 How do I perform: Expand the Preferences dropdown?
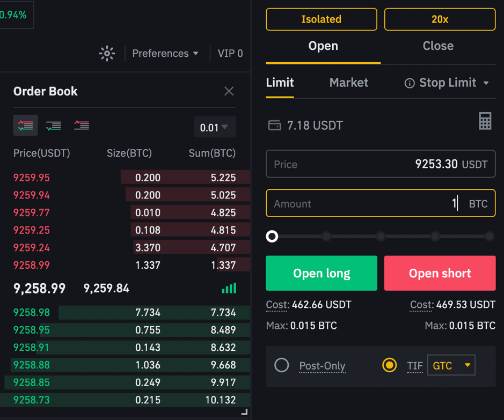pyautogui.click(x=165, y=53)
